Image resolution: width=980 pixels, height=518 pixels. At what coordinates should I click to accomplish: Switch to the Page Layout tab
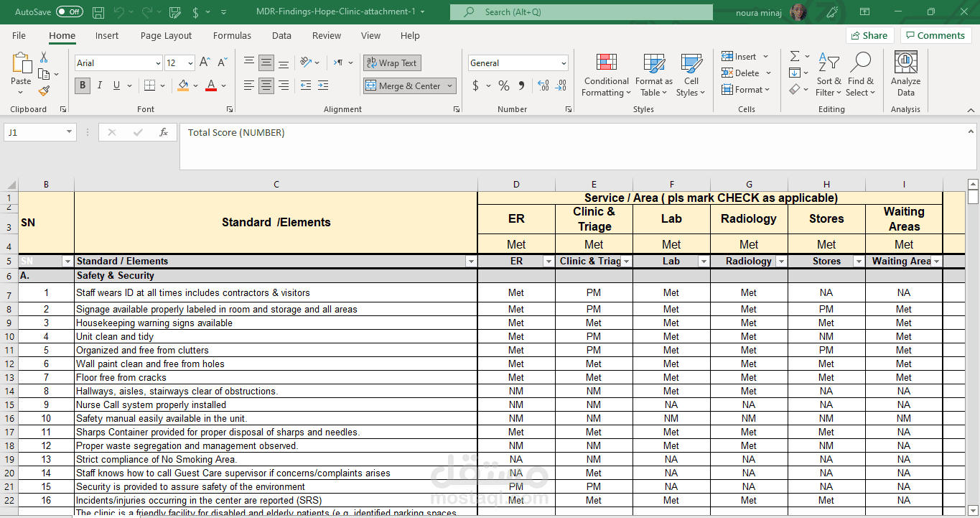tap(166, 35)
